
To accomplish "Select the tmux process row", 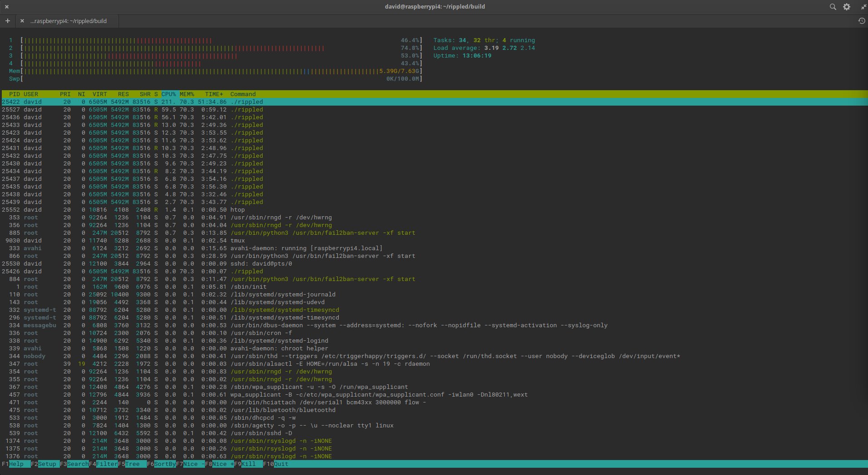I will tap(434, 241).
